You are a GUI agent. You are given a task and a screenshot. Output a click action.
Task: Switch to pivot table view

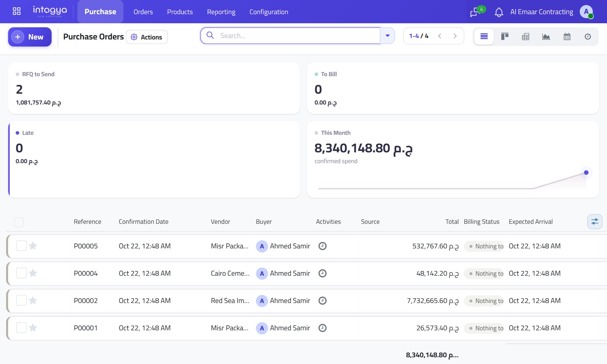tap(525, 36)
